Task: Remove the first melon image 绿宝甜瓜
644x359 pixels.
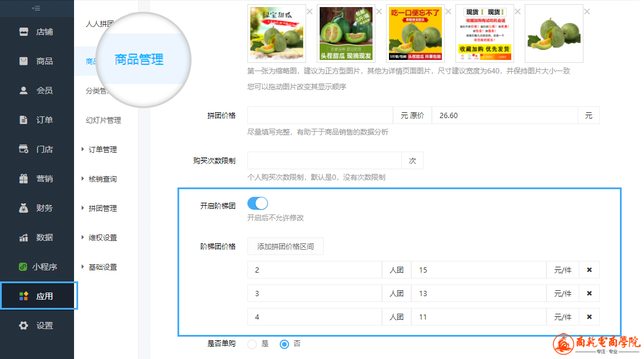Action: tap(310, 12)
